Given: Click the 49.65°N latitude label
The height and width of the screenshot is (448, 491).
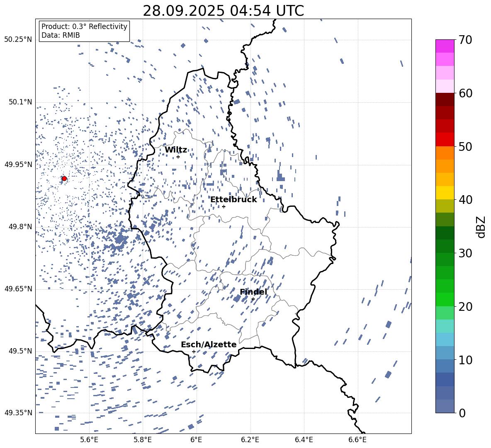Looking at the screenshot, I should point(18,288).
